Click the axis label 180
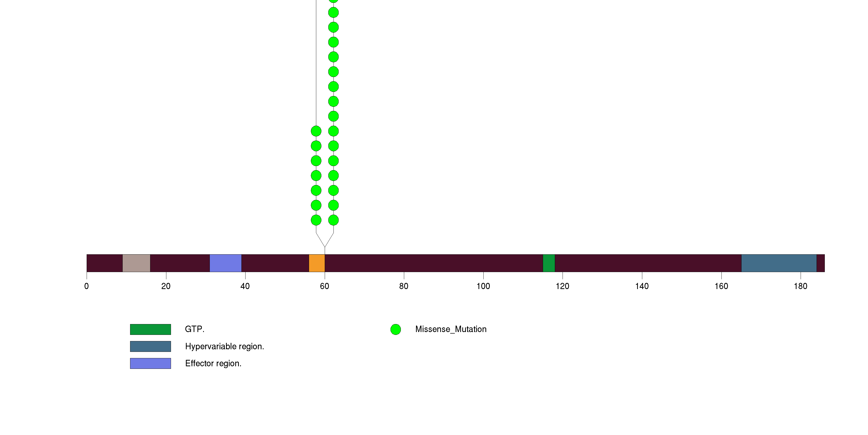The width and height of the screenshot is (868, 435). coord(800,286)
